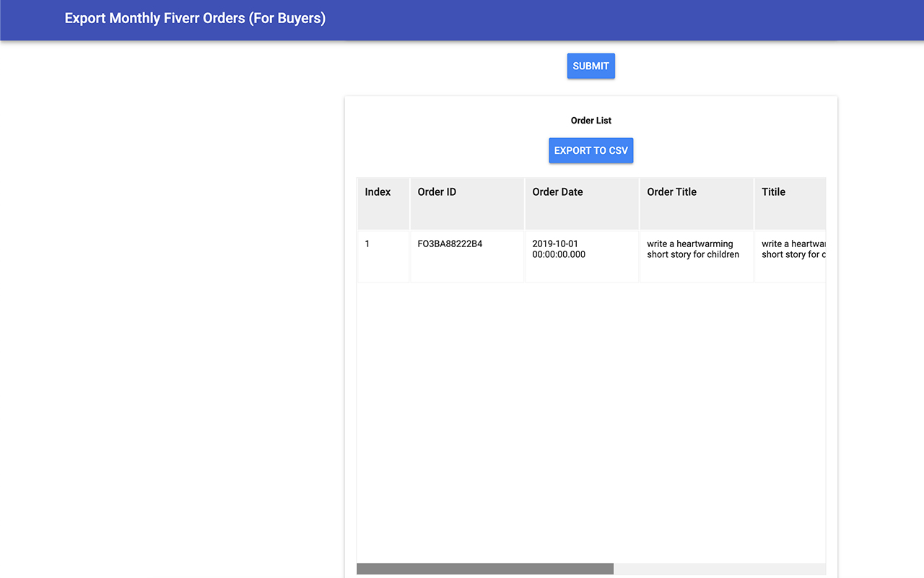This screenshot has width=924, height=578.
Task: Select order ID cell FO3BA88222B4
Action: 467,256
